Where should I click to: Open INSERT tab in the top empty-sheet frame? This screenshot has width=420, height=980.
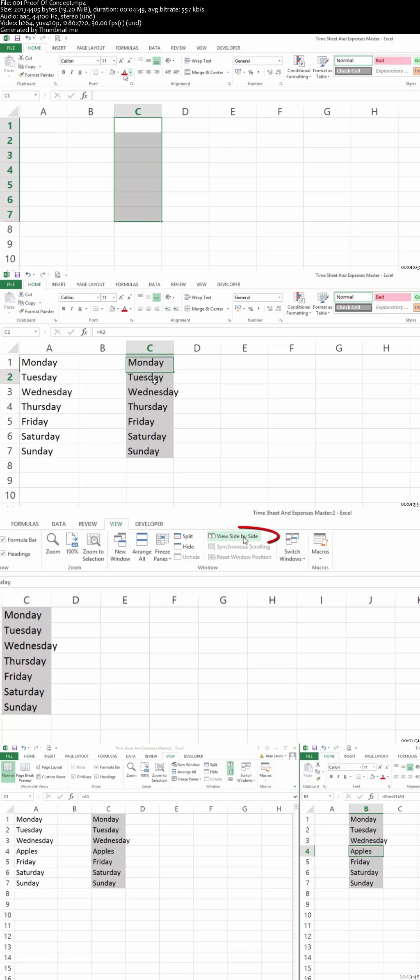pos(59,48)
